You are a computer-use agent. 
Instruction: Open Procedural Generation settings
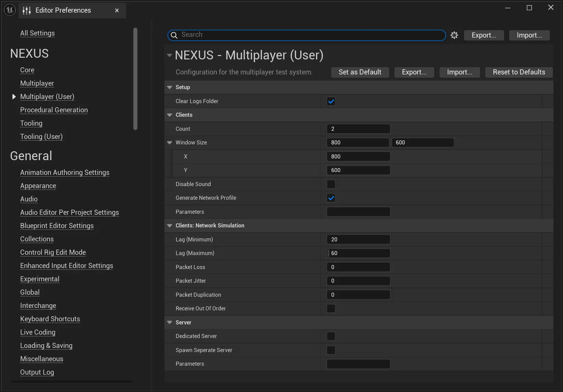(x=54, y=110)
